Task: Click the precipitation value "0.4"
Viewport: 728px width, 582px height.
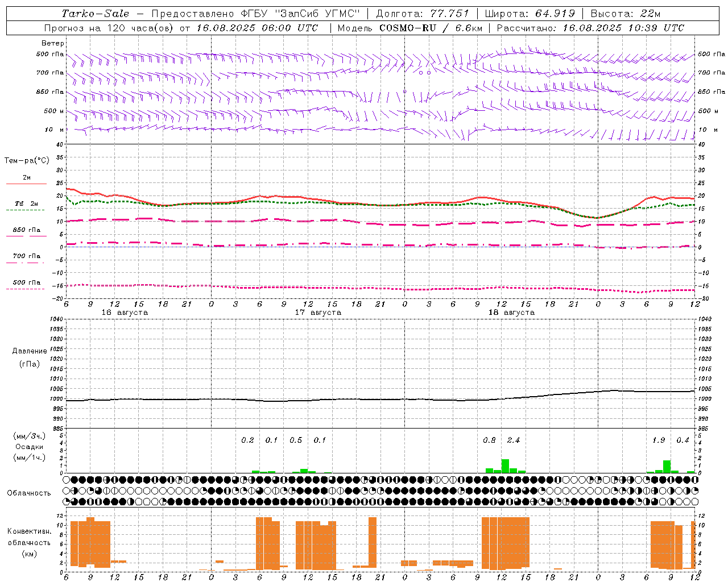Action: click(x=682, y=440)
